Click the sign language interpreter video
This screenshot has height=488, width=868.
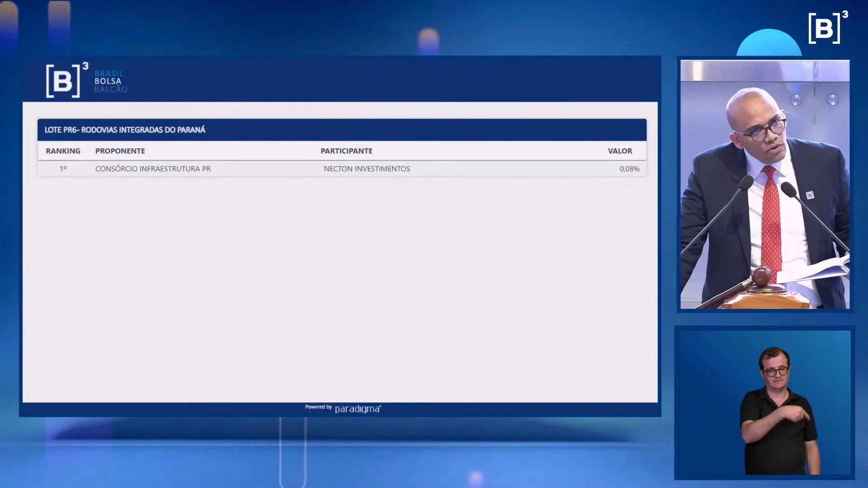pos(764,403)
